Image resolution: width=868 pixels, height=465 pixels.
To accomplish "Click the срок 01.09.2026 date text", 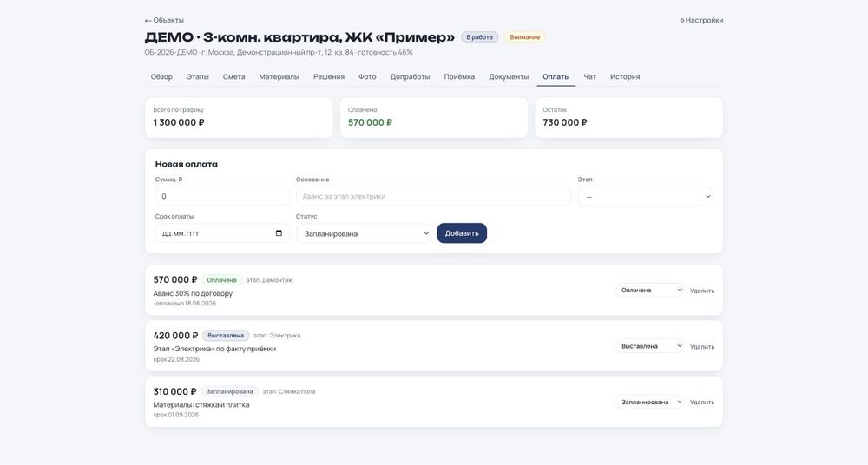I will pyautogui.click(x=175, y=415).
